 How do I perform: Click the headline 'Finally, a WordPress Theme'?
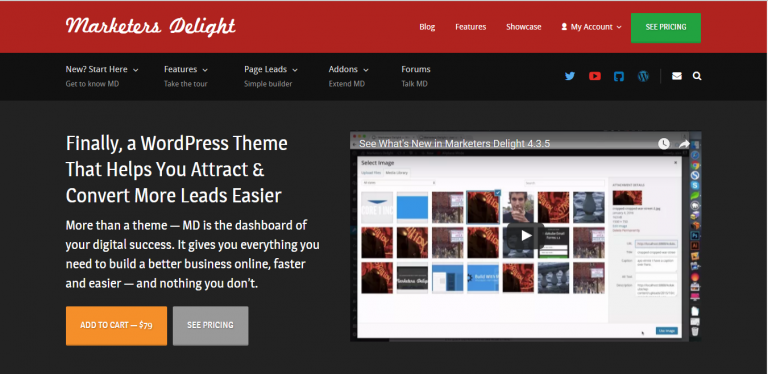coord(176,143)
